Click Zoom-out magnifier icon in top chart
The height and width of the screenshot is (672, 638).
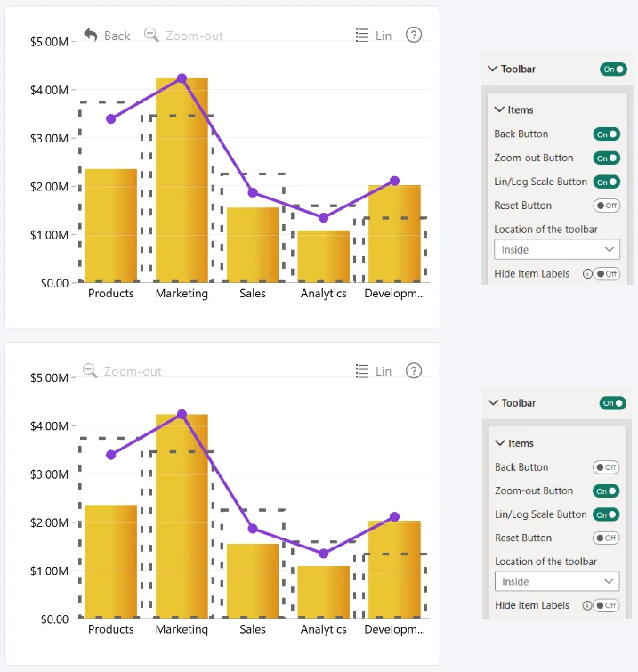point(151,35)
